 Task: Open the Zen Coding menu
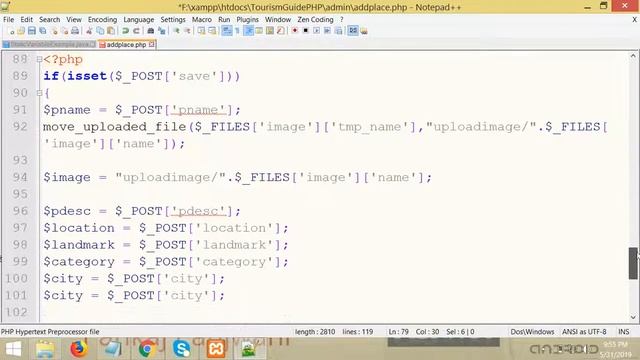pyautogui.click(x=315, y=20)
